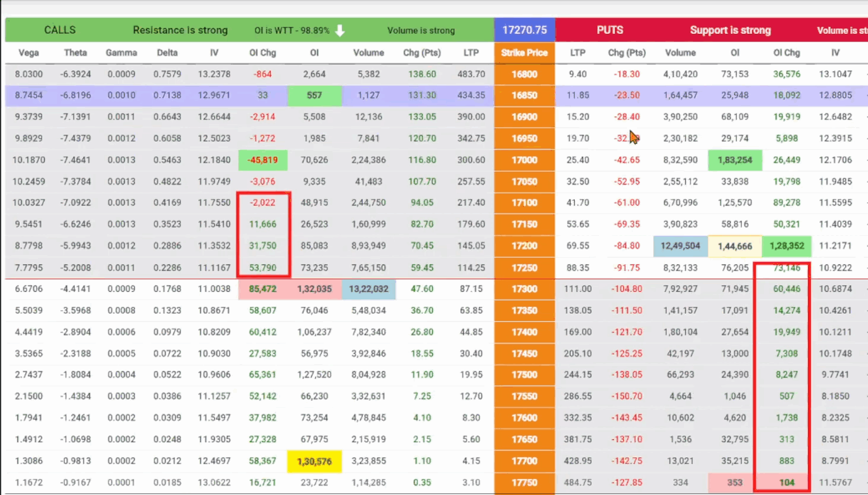Select the 17750 strike price cell
868x495 pixels.
point(524,483)
